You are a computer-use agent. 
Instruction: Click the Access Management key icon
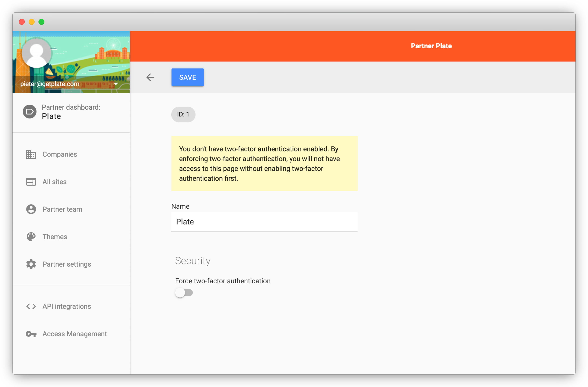tap(31, 334)
